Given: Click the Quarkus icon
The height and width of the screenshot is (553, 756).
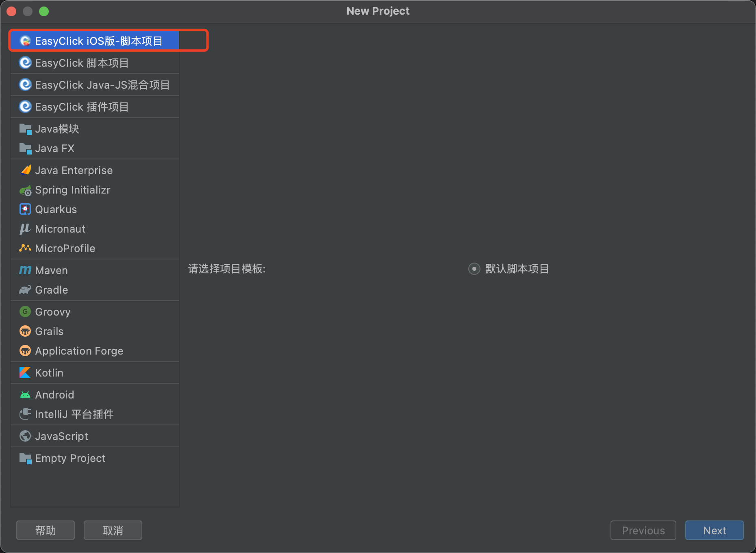Looking at the screenshot, I should coord(25,209).
